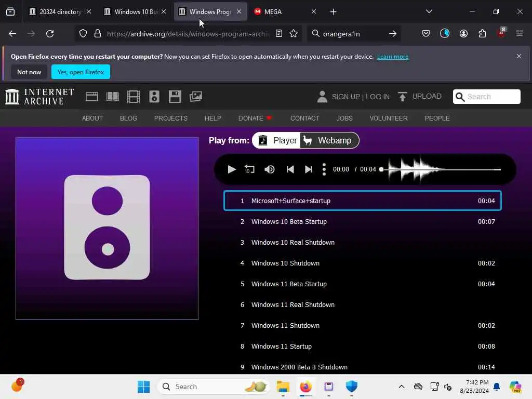Open the Learn more link
This screenshot has width=532, height=399.
click(393, 57)
